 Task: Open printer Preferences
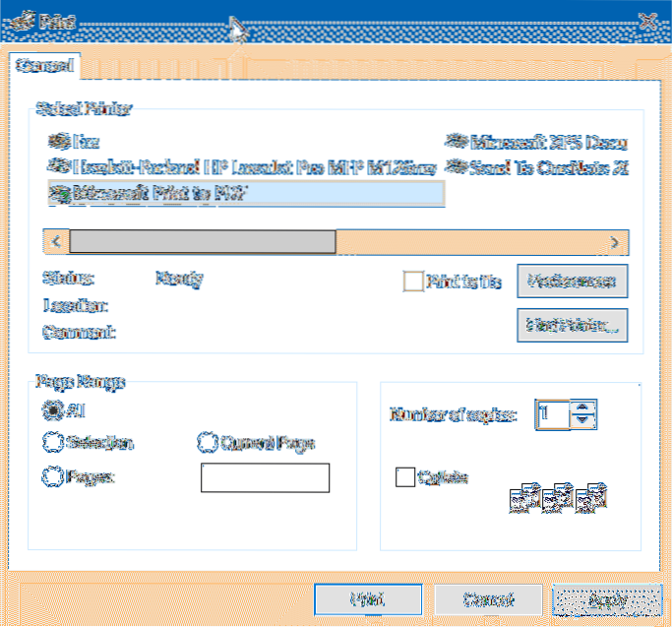click(572, 281)
